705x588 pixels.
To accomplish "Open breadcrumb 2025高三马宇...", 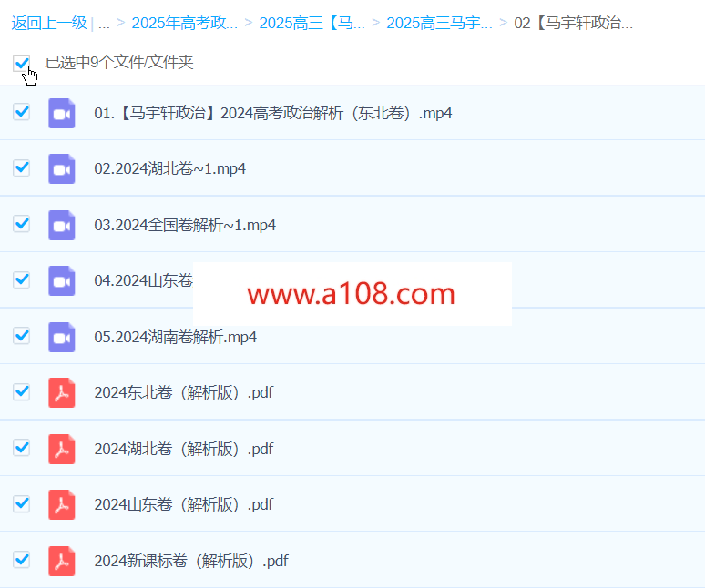I will (439, 23).
